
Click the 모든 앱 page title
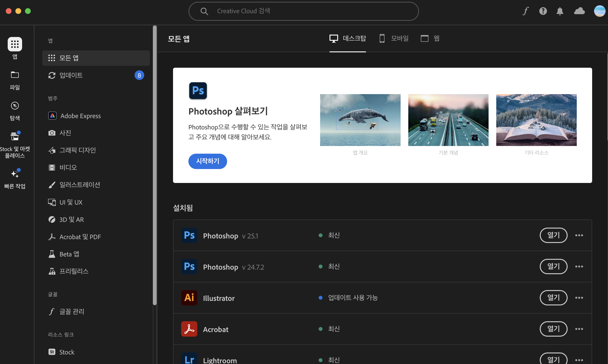pos(179,39)
